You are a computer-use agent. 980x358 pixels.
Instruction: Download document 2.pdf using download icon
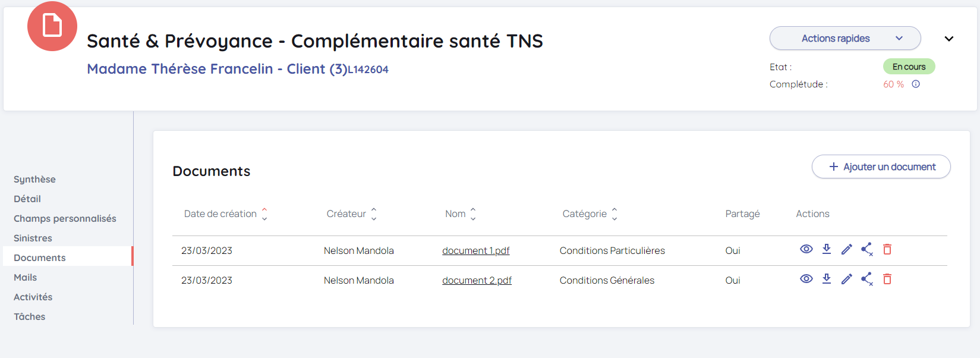click(826, 279)
